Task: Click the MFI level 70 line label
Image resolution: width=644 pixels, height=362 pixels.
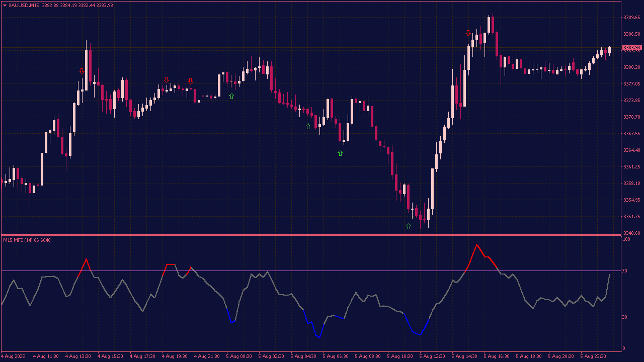Action: (626, 271)
